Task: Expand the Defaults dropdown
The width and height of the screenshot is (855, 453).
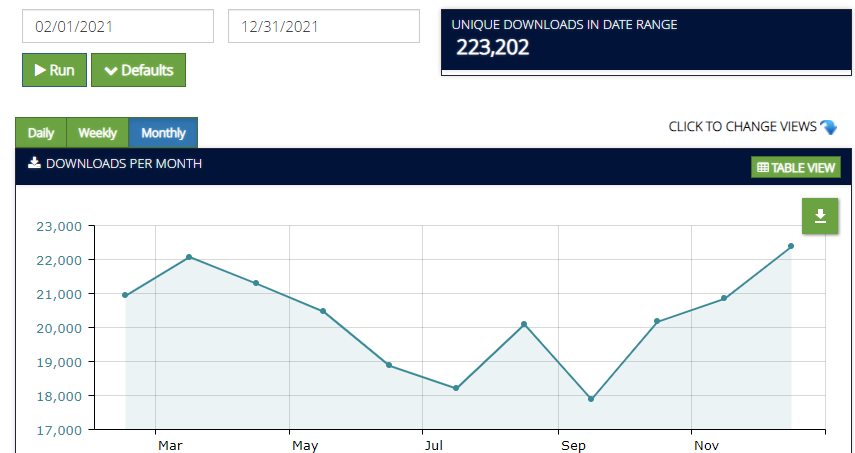Action: (138, 70)
